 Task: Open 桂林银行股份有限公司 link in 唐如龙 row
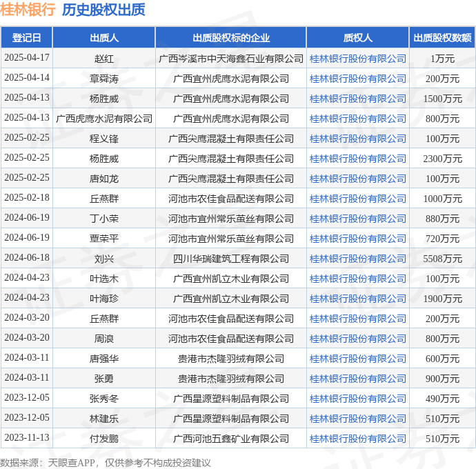pyautogui.click(x=358, y=179)
